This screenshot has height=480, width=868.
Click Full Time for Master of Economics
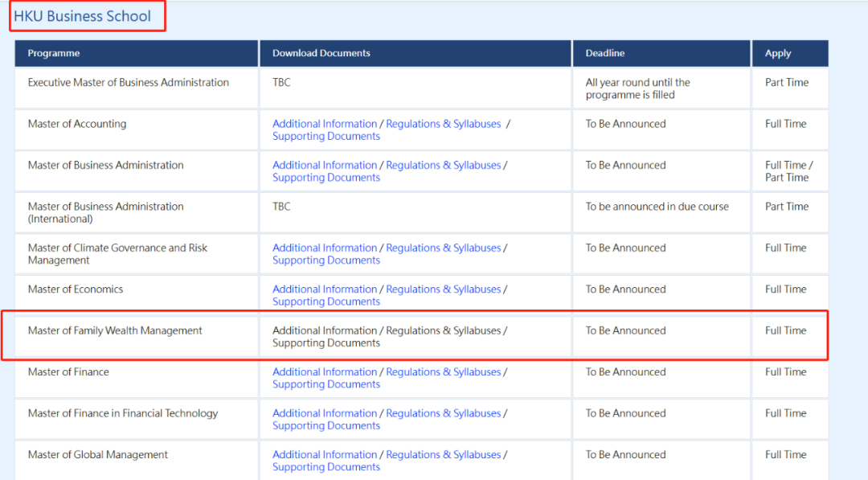[x=785, y=289]
